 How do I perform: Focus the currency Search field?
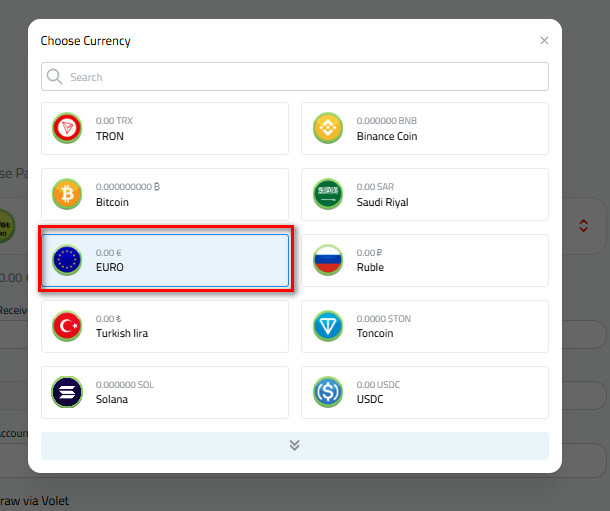(295, 77)
